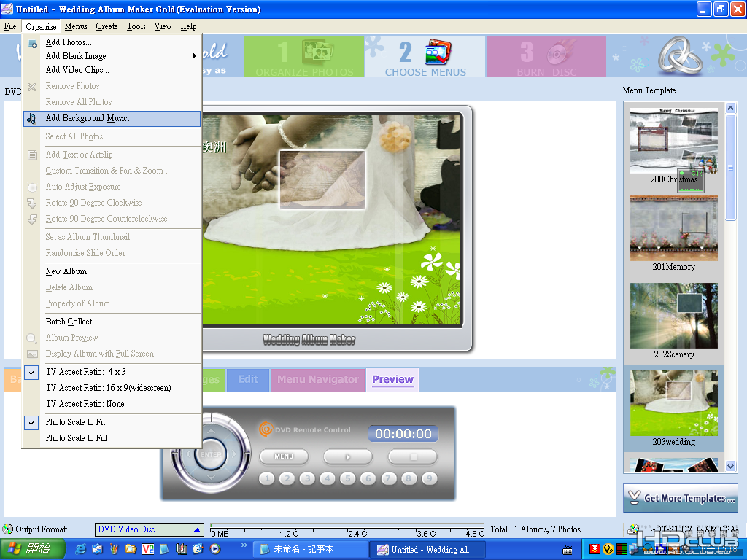Viewport: 747px width, 560px height.
Task: Select the 202Scenery menu template thumbnail
Action: [673, 316]
